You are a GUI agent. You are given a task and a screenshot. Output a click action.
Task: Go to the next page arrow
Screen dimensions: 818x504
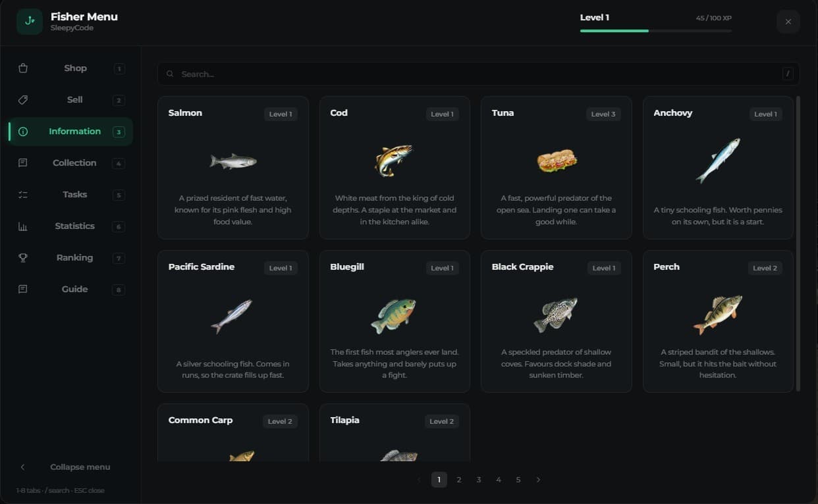538,480
